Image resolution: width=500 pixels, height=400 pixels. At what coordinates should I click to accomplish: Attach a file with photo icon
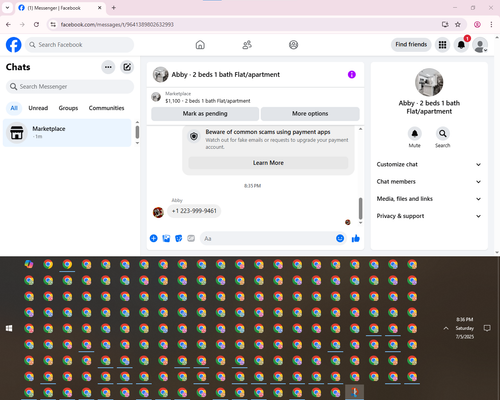pyautogui.click(x=166, y=238)
